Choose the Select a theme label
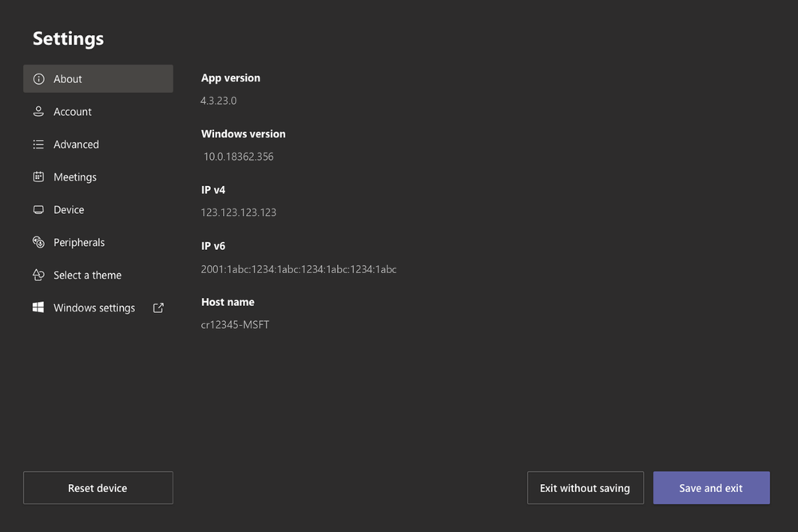798x532 pixels. pos(88,275)
